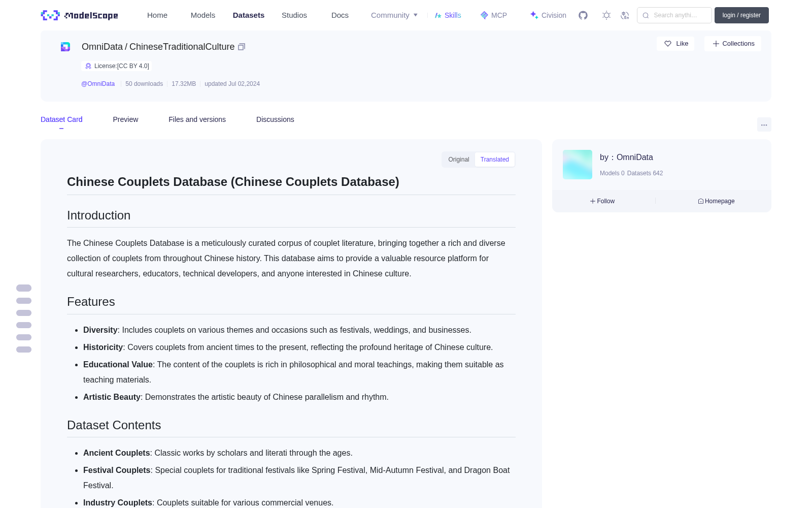Open Docs in the top menu
Viewport: 812px width, 508px height.
(x=340, y=15)
